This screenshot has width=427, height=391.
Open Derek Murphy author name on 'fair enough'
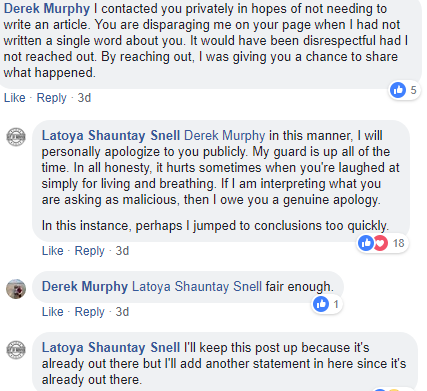pos(85,287)
